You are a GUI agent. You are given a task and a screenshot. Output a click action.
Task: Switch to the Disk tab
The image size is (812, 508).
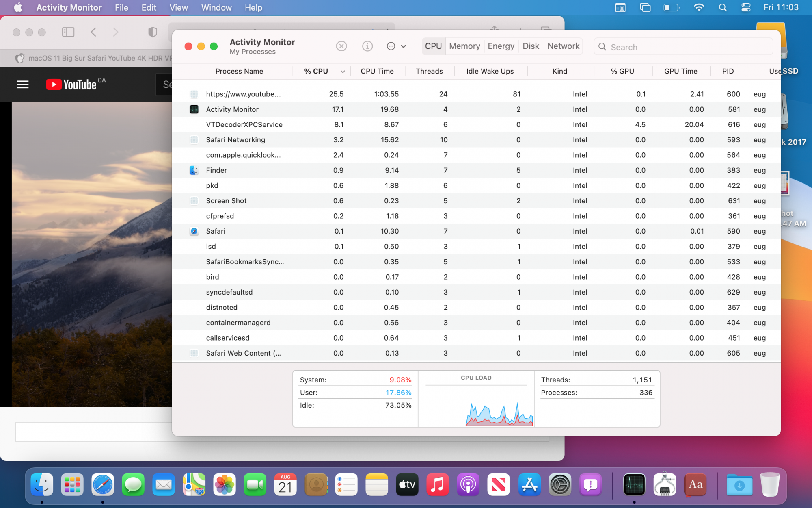(x=531, y=46)
